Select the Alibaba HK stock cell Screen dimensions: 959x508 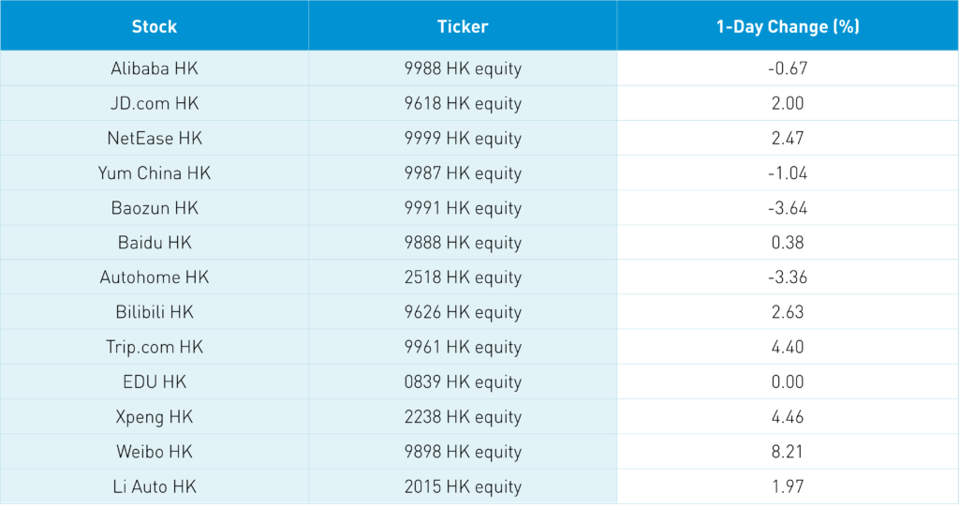(x=154, y=69)
